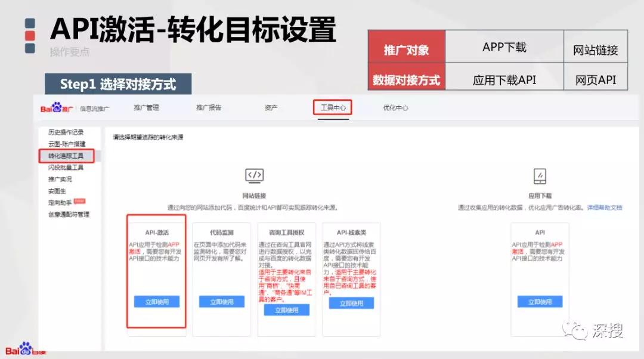The width and height of the screenshot is (644, 359).
Task: Select the 工具中心 tab
Action: pos(333,107)
